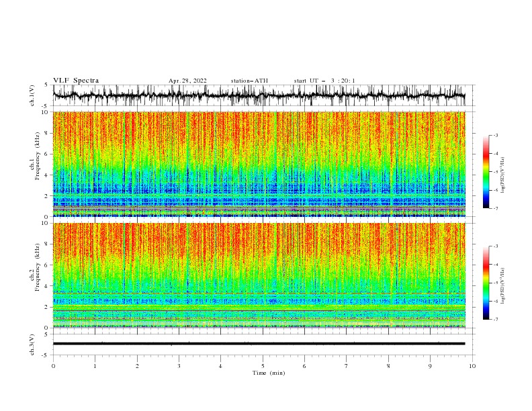Click time axis tick label "5"
This screenshot has height=411, width=532.
(x=263, y=366)
